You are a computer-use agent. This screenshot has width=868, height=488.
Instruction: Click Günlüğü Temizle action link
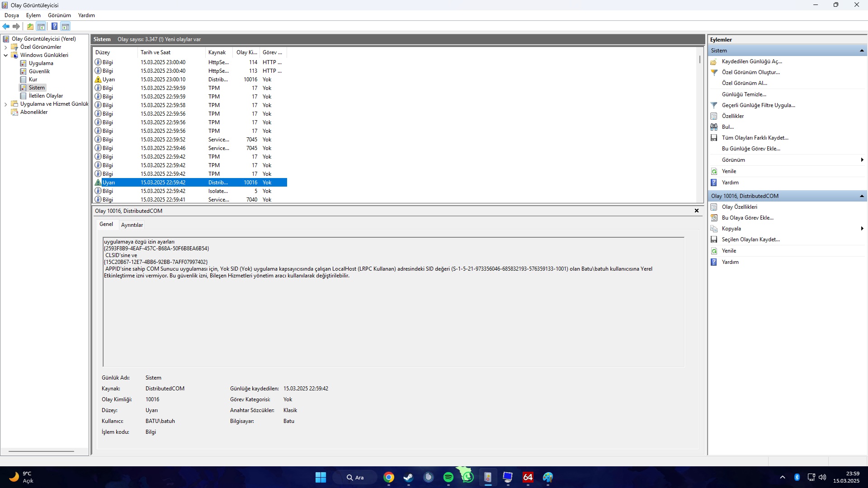point(744,94)
